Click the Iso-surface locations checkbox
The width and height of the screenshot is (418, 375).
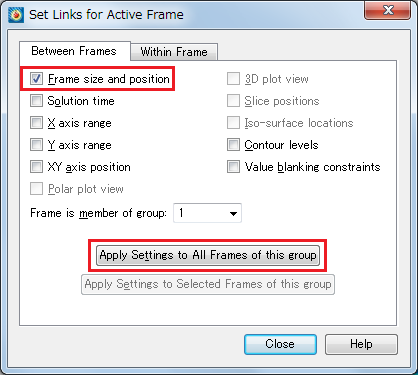(233, 123)
